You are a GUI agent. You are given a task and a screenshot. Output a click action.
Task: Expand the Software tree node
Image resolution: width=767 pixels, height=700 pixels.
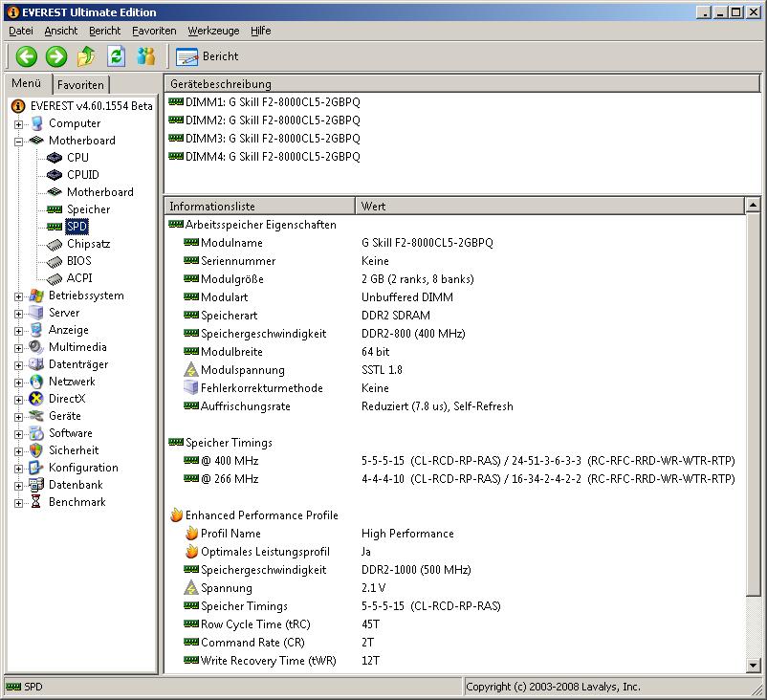pyautogui.click(x=18, y=434)
